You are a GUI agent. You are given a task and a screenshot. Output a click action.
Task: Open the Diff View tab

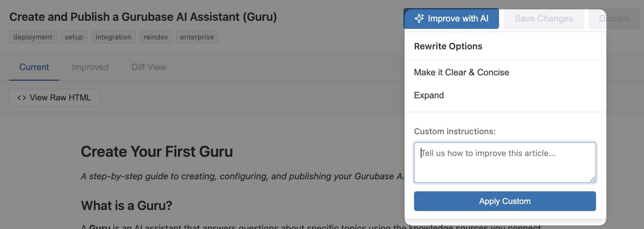coord(149,67)
